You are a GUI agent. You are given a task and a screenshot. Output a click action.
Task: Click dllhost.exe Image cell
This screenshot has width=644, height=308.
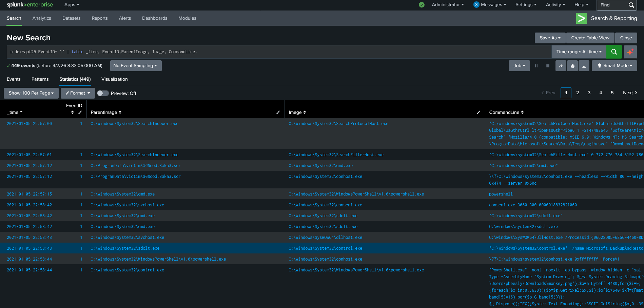coord(325,238)
